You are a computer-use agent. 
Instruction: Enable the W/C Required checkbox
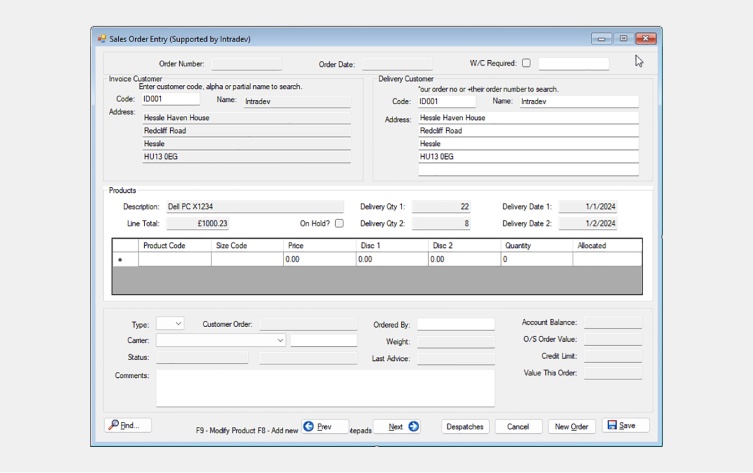tap(526, 63)
